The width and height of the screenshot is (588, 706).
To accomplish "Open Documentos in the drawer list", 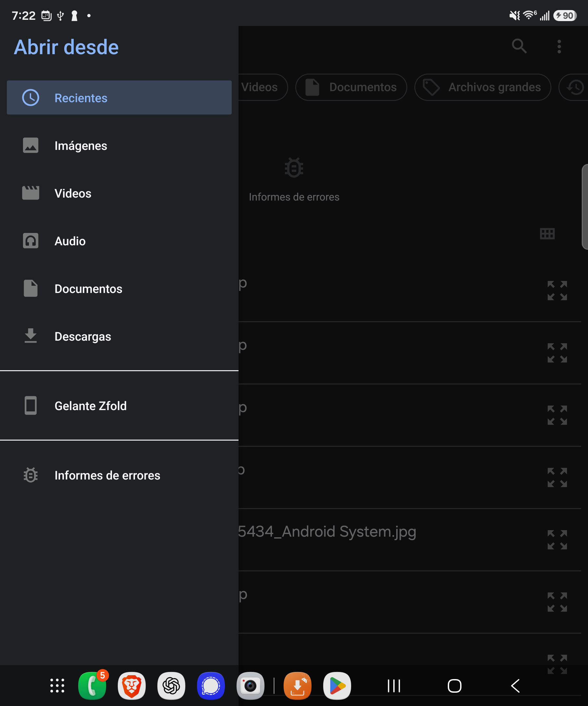I will click(x=119, y=289).
